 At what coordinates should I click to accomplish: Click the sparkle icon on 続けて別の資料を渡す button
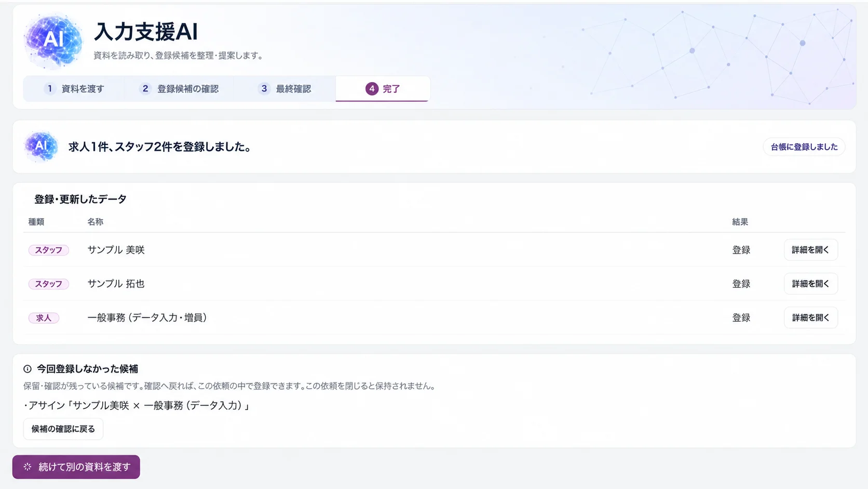point(28,467)
